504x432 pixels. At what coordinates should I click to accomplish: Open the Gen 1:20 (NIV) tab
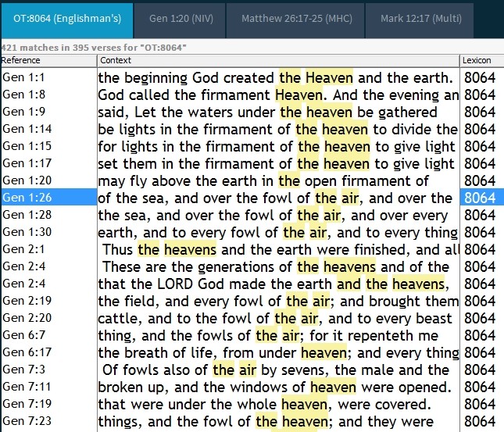(181, 19)
